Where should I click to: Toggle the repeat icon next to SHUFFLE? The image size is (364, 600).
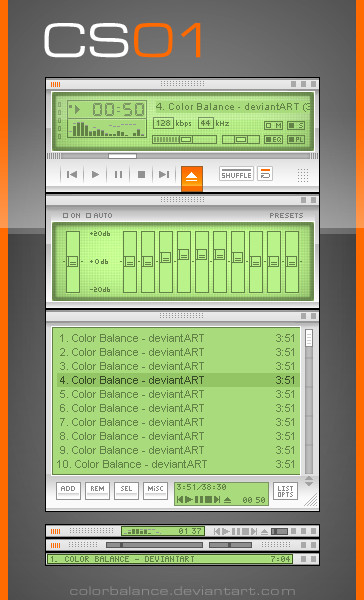(265, 174)
